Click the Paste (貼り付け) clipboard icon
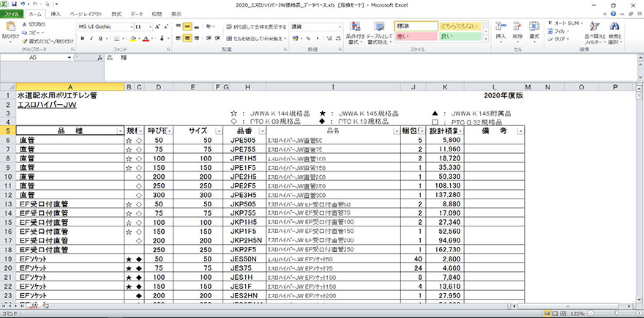 point(10,28)
